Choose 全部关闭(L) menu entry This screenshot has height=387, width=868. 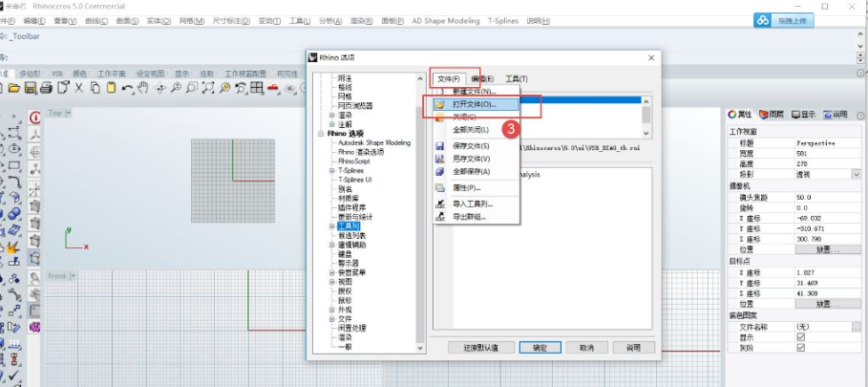pyautogui.click(x=476, y=130)
